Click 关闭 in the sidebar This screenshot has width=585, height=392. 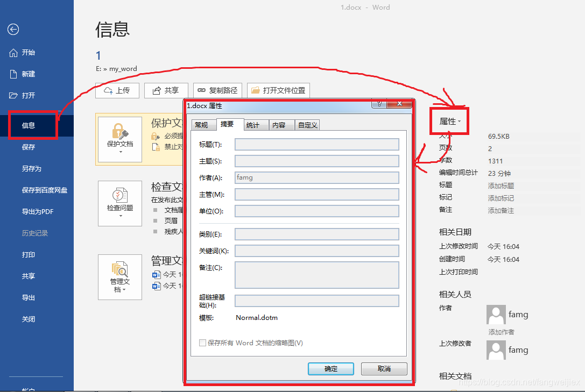pyautogui.click(x=29, y=319)
